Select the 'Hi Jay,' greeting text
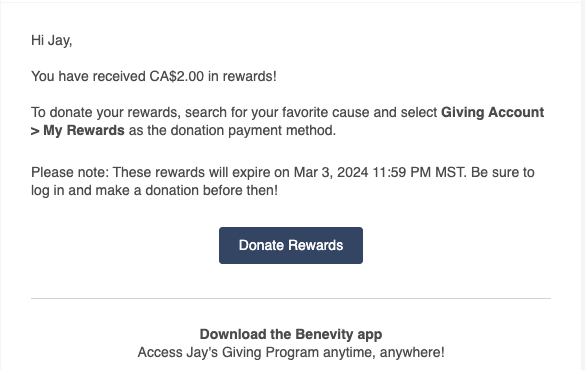 point(51,40)
